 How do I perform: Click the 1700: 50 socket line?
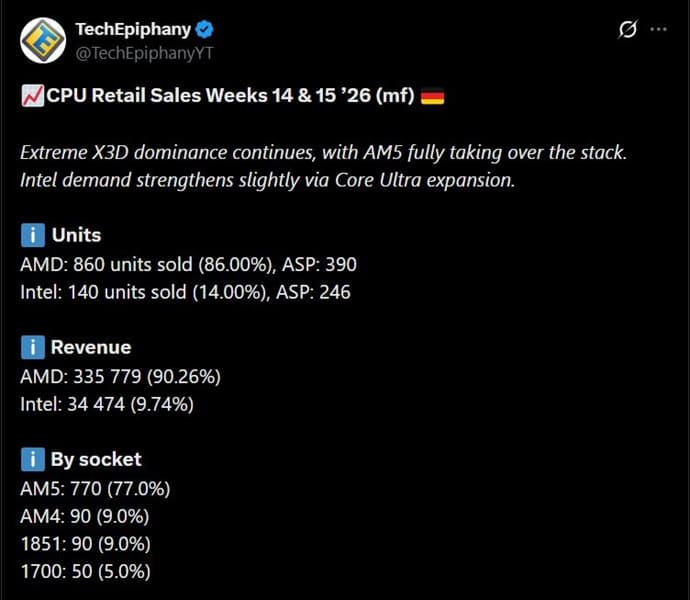point(85,573)
